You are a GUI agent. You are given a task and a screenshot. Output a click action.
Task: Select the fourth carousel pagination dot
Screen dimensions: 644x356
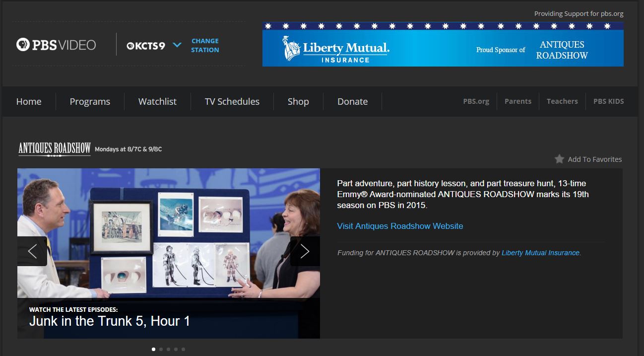click(x=176, y=349)
